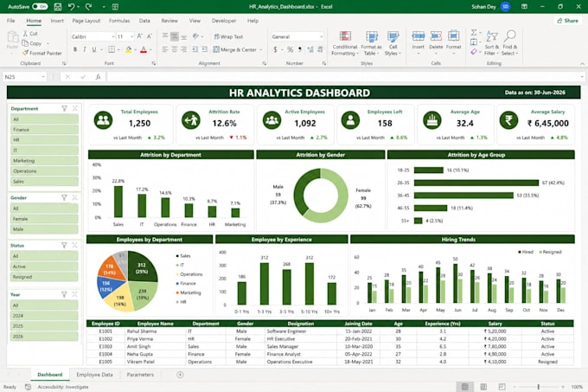This screenshot has width=588, height=392.
Task: Click the Percent Style icon
Action: (x=290, y=49)
